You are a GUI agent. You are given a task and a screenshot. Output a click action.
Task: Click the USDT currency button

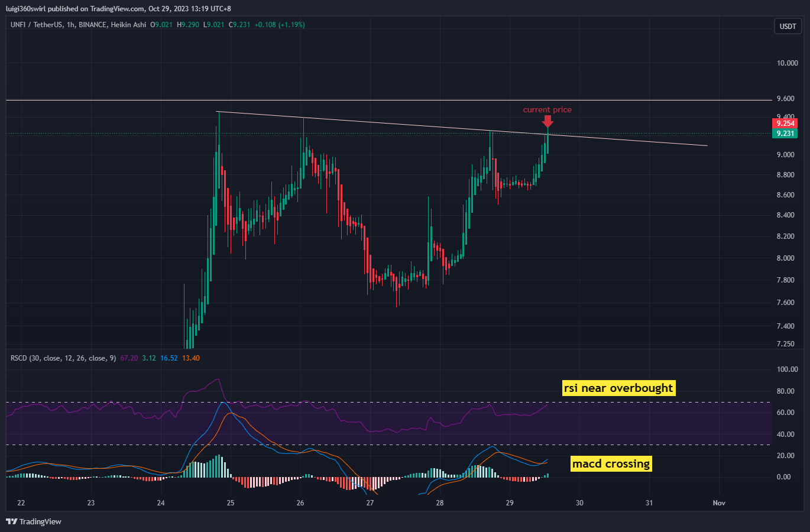point(788,26)
